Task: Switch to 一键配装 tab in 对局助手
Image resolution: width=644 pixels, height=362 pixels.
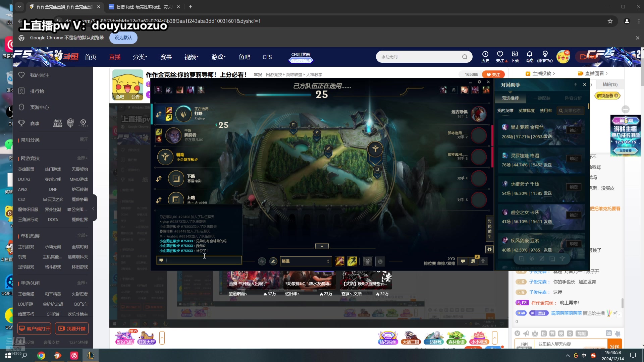Action: point(542,98)
